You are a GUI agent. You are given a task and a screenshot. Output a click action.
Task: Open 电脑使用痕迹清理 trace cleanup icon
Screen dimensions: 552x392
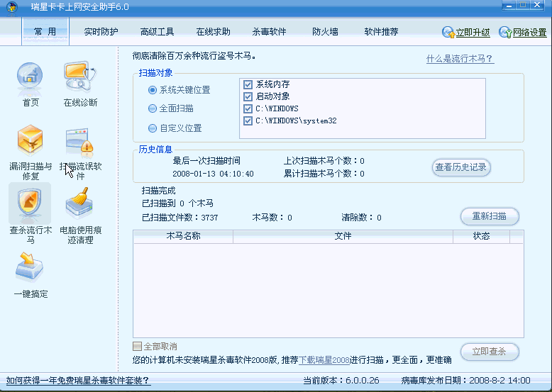[79, 203]
